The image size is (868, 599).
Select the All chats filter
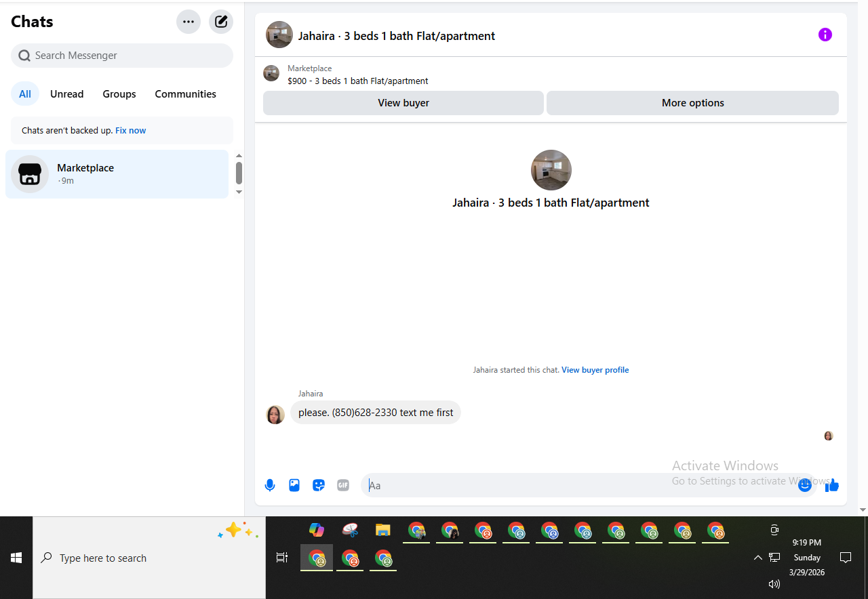25,94
